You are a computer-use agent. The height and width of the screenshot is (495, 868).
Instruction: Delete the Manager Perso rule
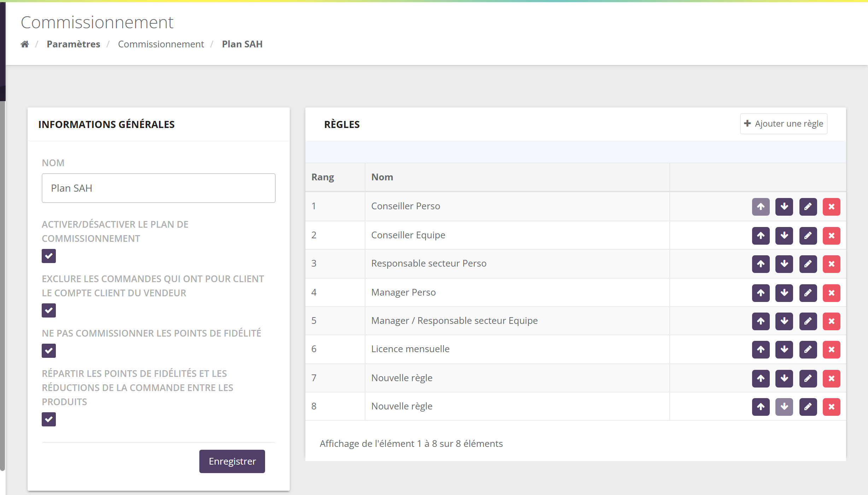click(x=831, y=293)
